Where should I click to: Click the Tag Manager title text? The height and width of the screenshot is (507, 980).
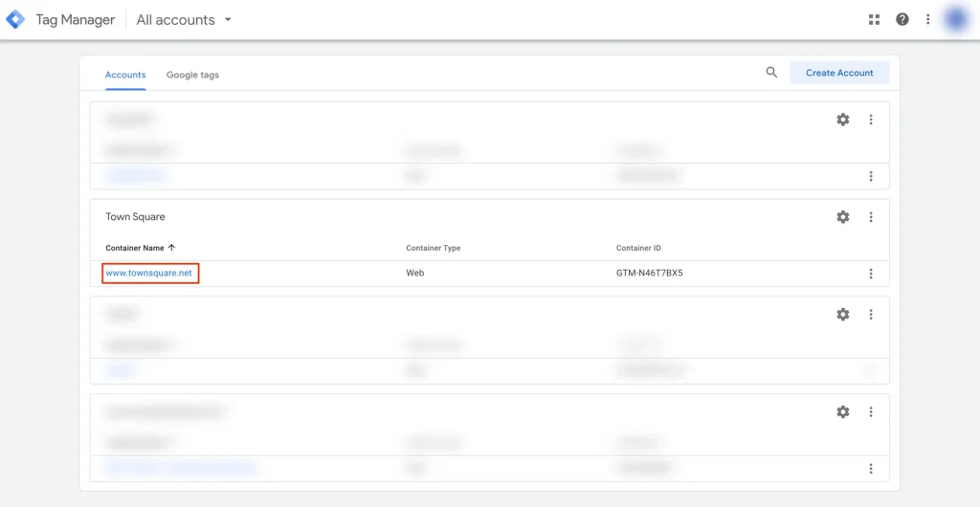point(75,20)
